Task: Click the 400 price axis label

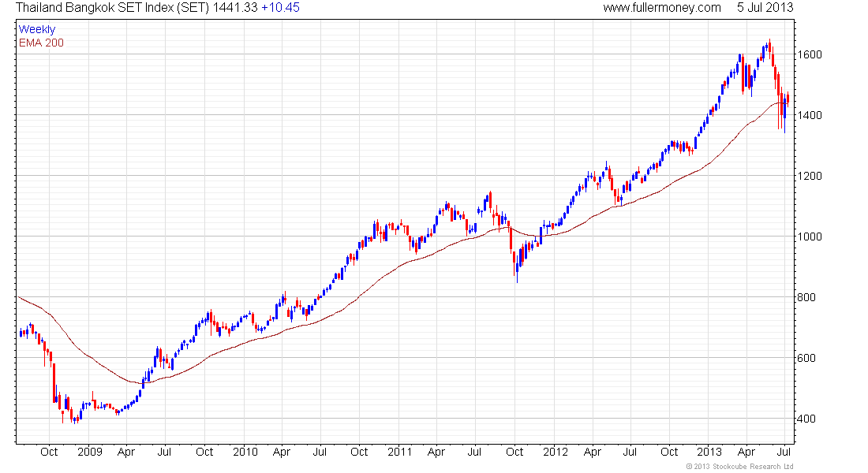Action: pyautogui.click(x=806, y=419)
